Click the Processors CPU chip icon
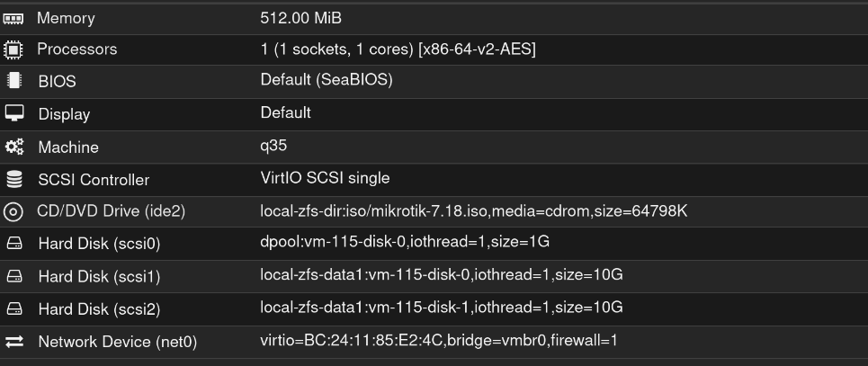 coord(13,49)
